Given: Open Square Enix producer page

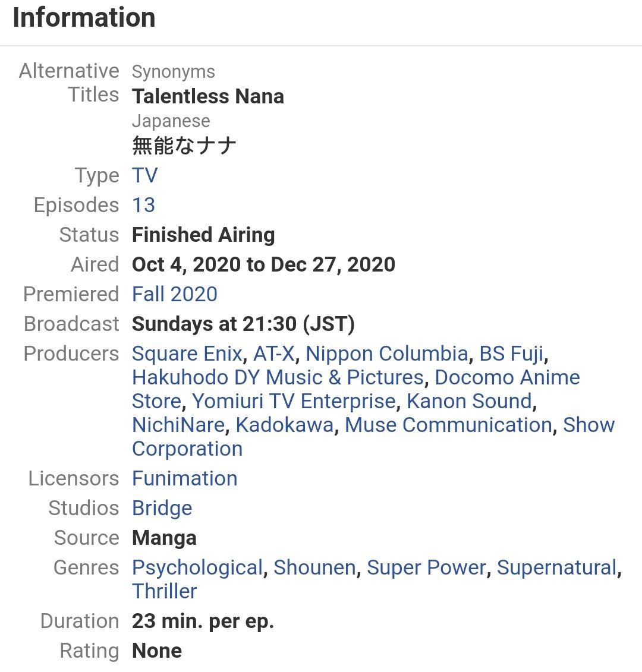Looking at the screenshot, I should pyautogui.click(x=187, y=354).
